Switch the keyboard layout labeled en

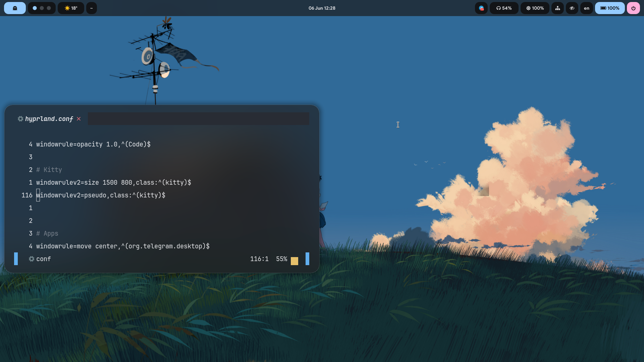(586, 8)
